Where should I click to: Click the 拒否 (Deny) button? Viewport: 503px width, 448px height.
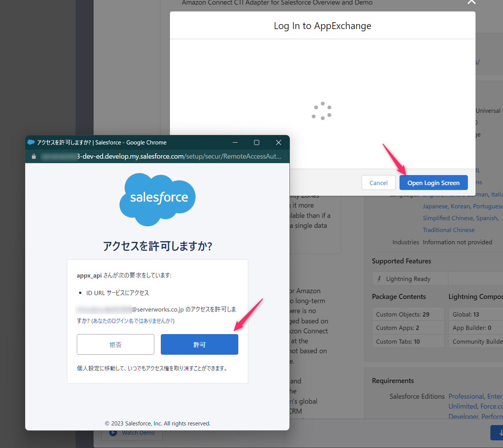tap(115, 344)
